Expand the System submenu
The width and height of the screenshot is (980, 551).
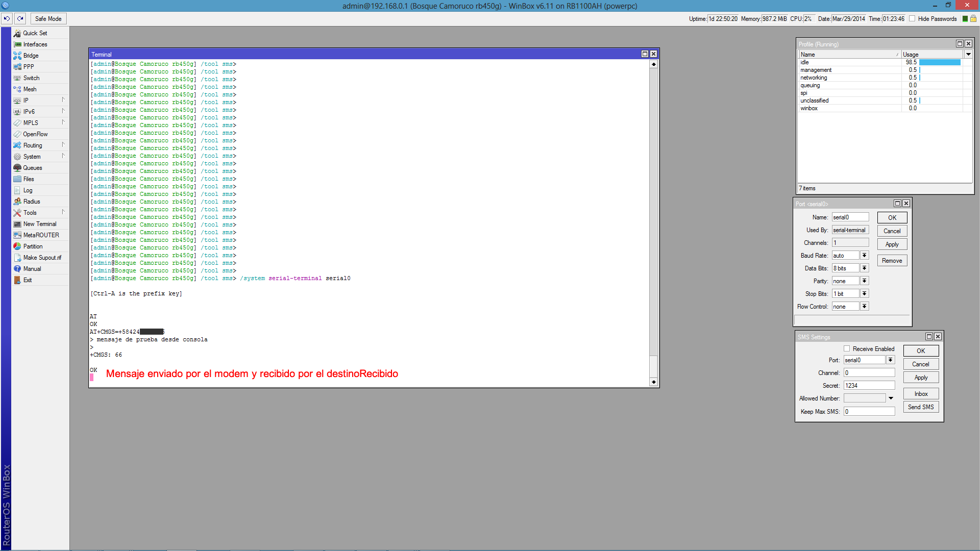click(63, 156)
